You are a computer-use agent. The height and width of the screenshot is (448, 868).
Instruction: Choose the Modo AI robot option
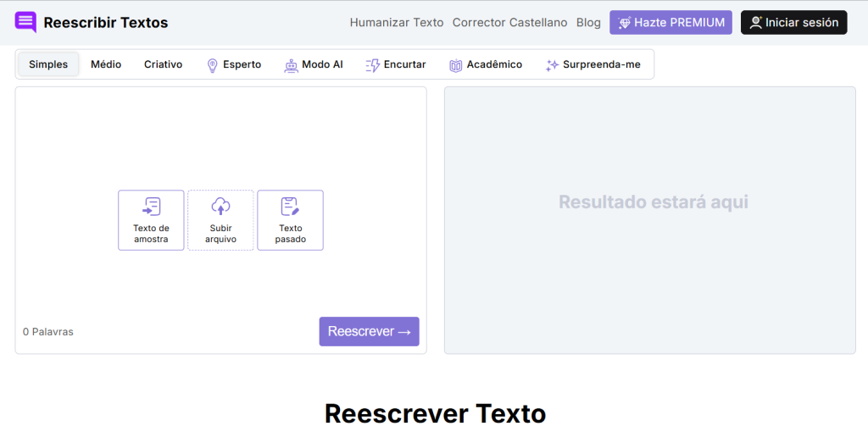coord(313,64)
